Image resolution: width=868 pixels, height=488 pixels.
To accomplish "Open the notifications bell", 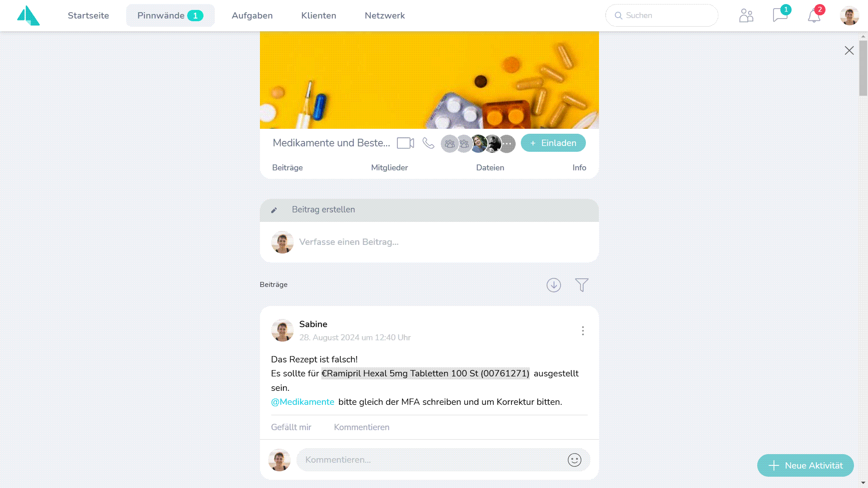I will click(x=814, y=16).
